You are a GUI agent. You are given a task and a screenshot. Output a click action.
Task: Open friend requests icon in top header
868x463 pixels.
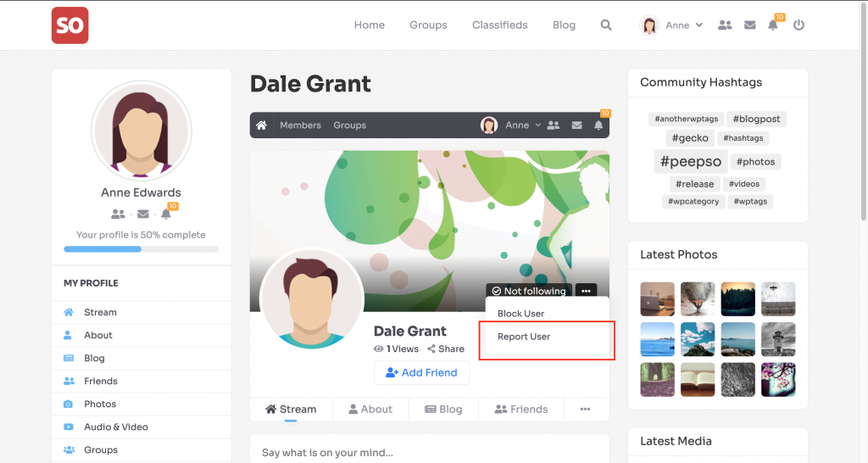click(x=725, y=25)
